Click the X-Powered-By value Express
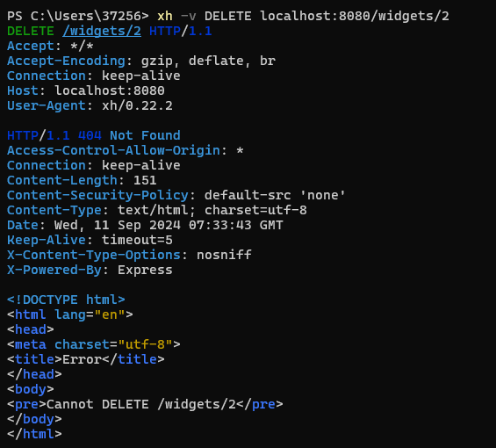This screenshot has width=496, height=448. (x=145, y=270)
